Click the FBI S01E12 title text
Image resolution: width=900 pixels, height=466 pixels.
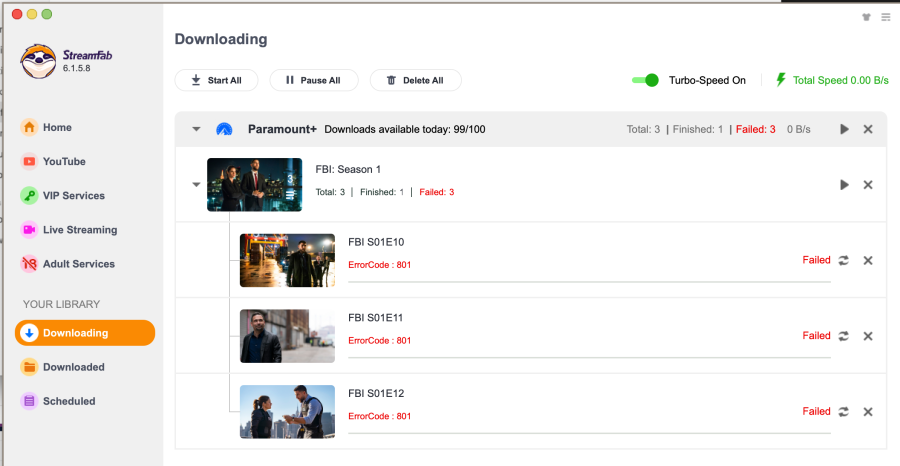click(x=376, y=394)
